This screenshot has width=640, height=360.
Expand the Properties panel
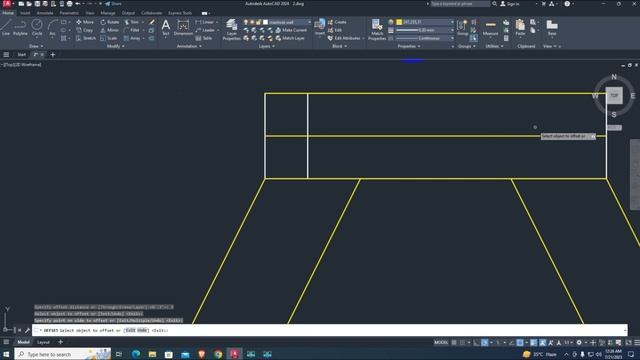tap(409, 46)
